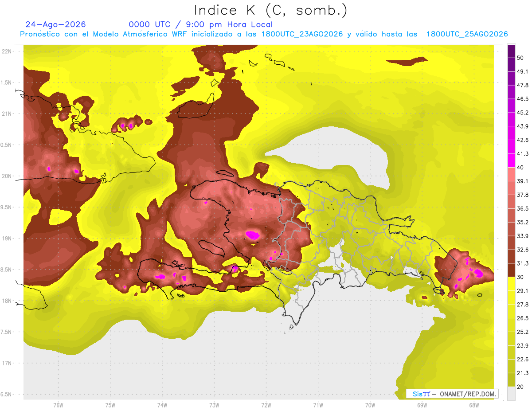The image size is (532, 411).
Task: Click the "49.1" colorbar value
Action: 523,71
